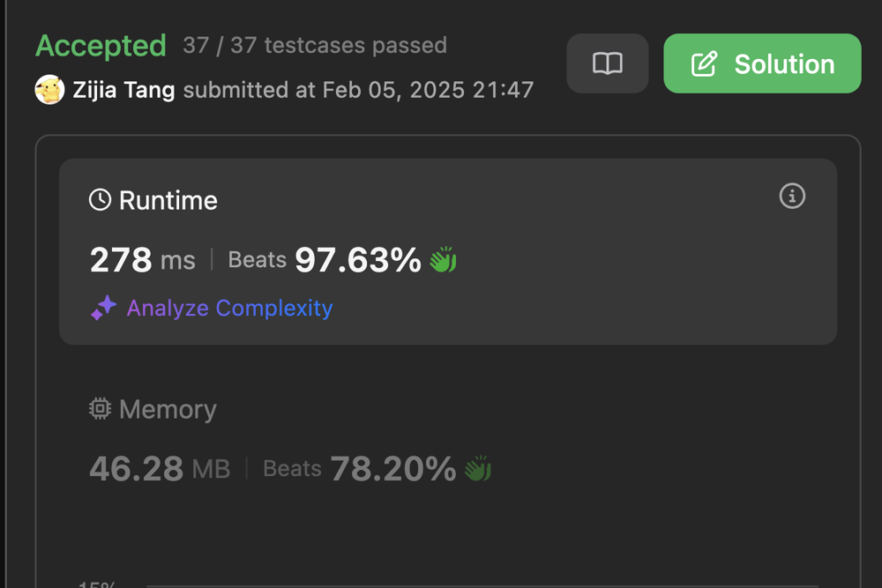Click the clapping hands next to 97.63%

pyautogui.click(x=443, y=260)
